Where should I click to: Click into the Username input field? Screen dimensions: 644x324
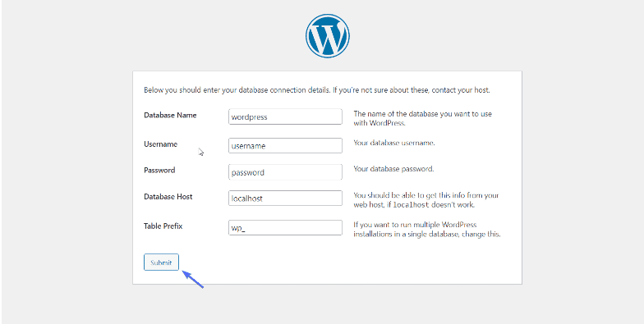(285, 146)
